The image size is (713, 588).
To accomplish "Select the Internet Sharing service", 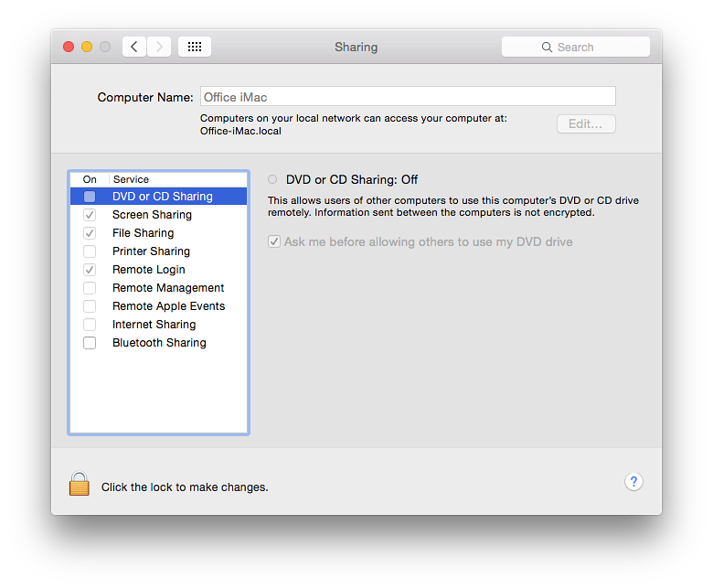I will coord(158,325).
